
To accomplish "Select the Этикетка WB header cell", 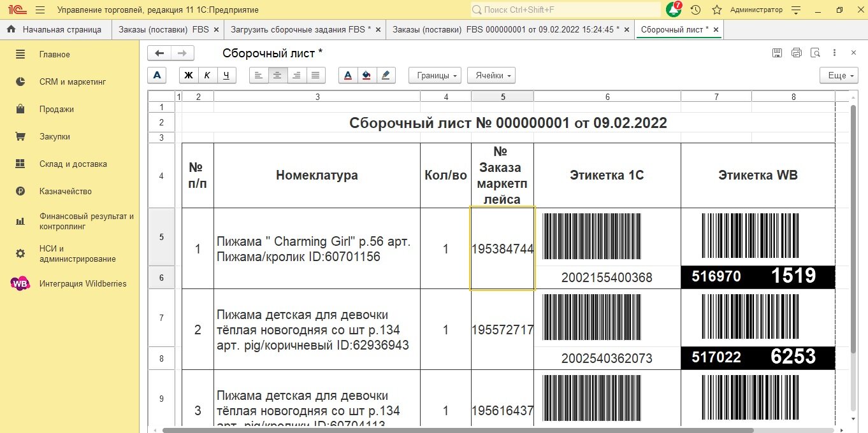I will tap(758, 175).
